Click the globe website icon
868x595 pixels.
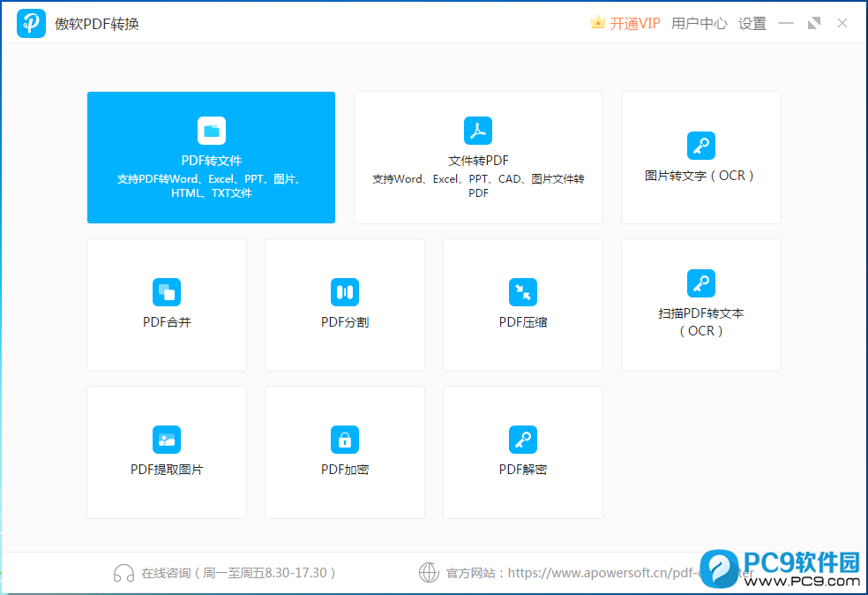[x=429, y=573]
